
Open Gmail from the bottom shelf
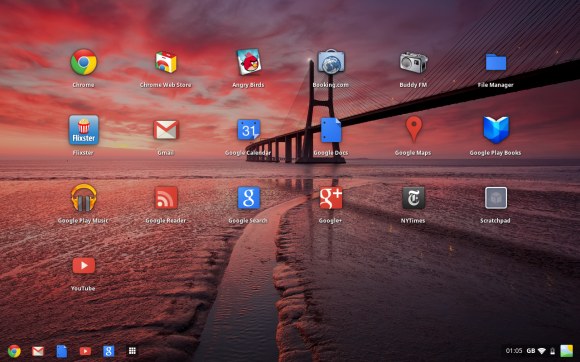pyautogui.click(x=38, y=351)
